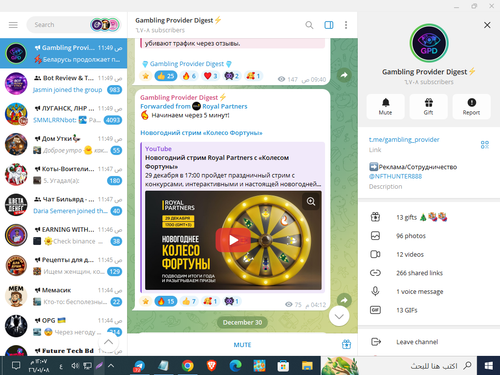Click the Mute bell button in info panel
The width and height of the screenshot is (500, 375).
(386, 107)
